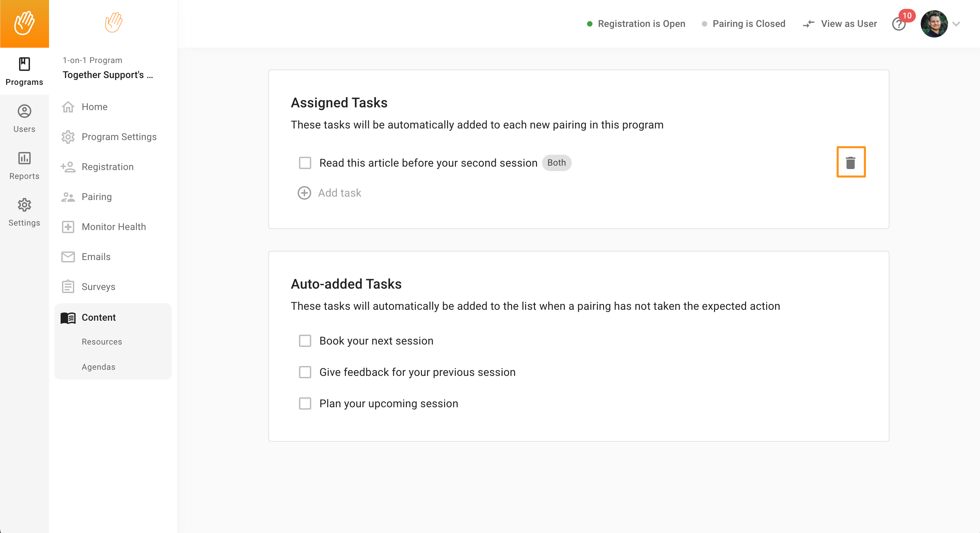Screen dimensions: 980x533
Task: Click the Content open-book icon
Action: (x=68, y=318)
